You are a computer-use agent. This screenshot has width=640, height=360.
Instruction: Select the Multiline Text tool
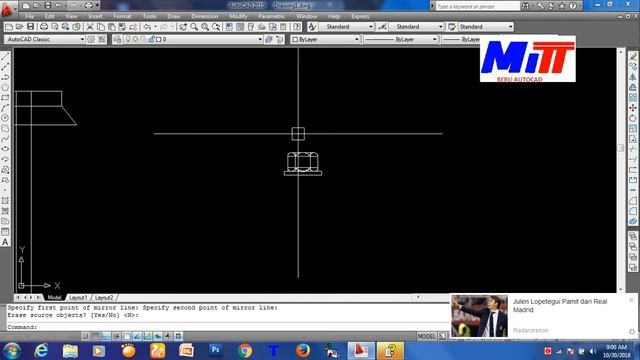click(x=5, y=242)
